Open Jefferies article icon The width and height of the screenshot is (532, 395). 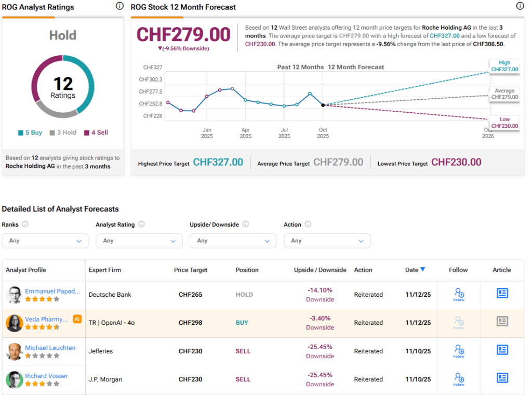click(502, 350)
